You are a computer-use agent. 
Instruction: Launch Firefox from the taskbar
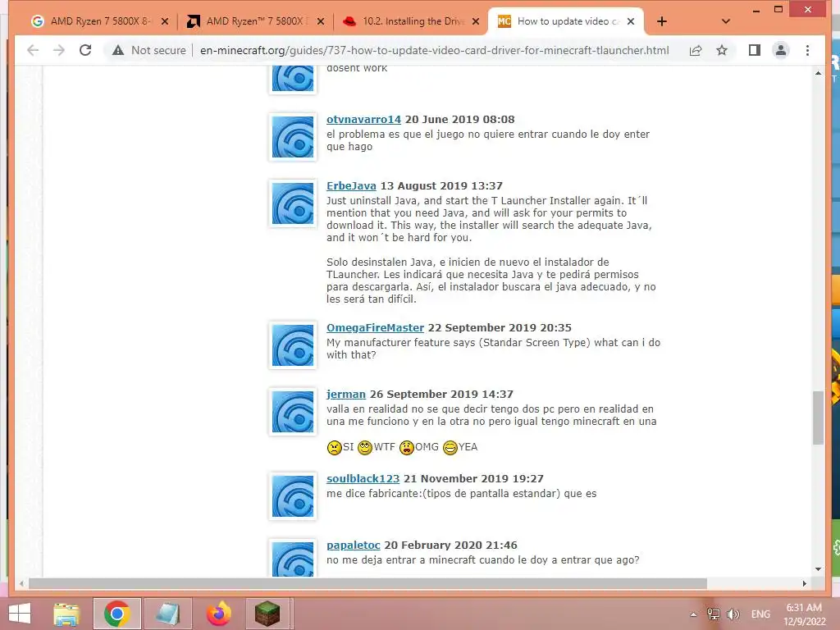pyautogui.click(x=218, y=614)
